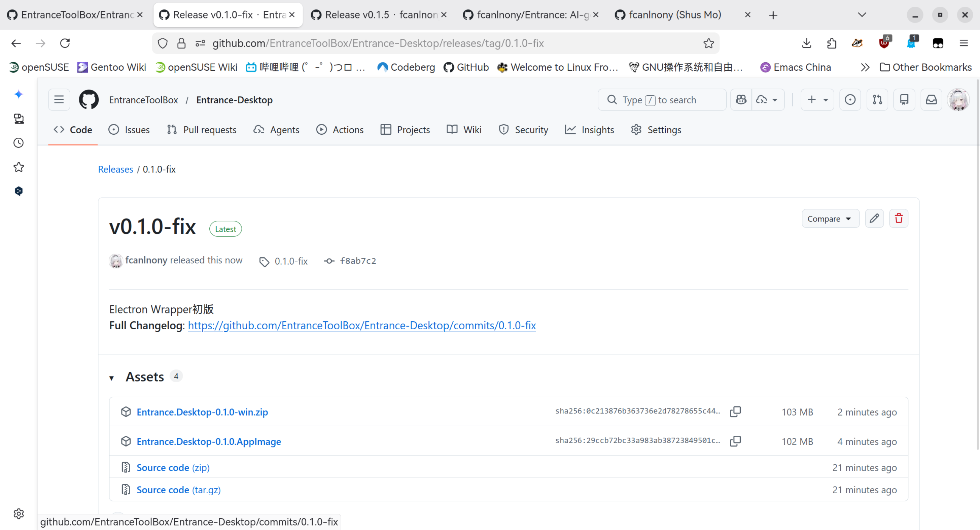Open the GitHub global navigation menu
Image resolution: width=980 pixels, height=530 pixels.
point(59,100)
